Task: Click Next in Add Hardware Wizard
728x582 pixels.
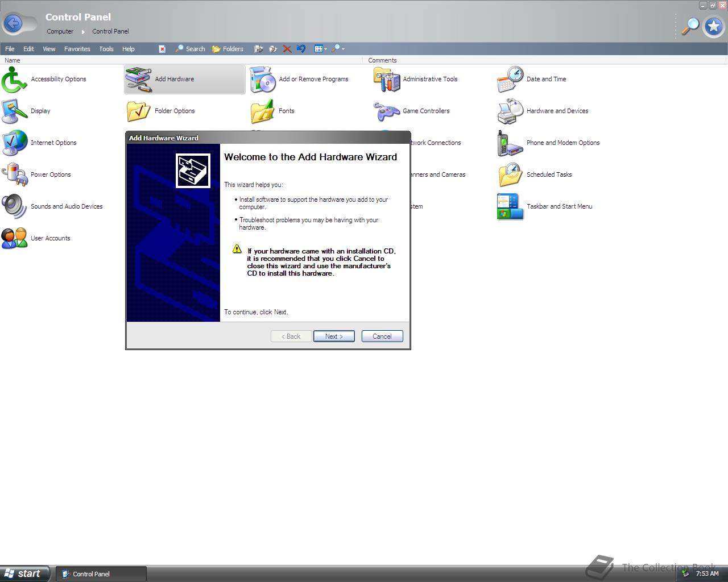Action: pyautogui.click(x=334, y=336)
